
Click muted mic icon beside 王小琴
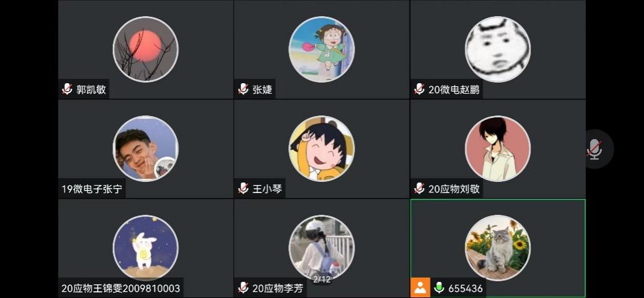[x=243, y=189]
